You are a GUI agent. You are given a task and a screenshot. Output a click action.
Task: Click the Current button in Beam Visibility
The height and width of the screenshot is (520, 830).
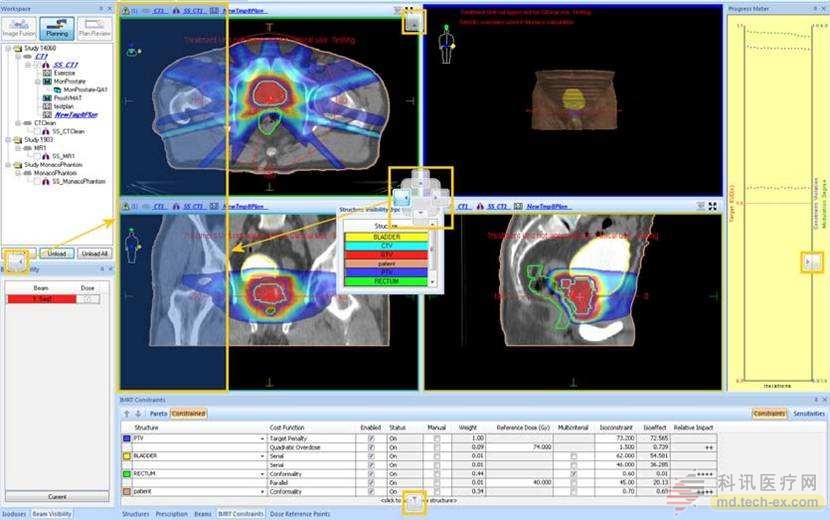click(x=57, y=497)
